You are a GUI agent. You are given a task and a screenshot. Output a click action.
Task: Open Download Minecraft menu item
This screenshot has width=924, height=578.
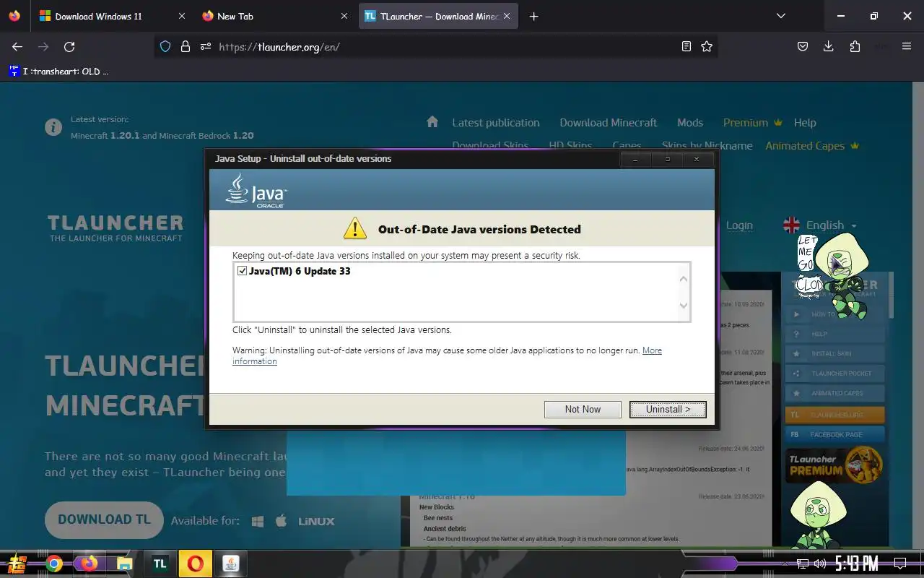point(609,122)
